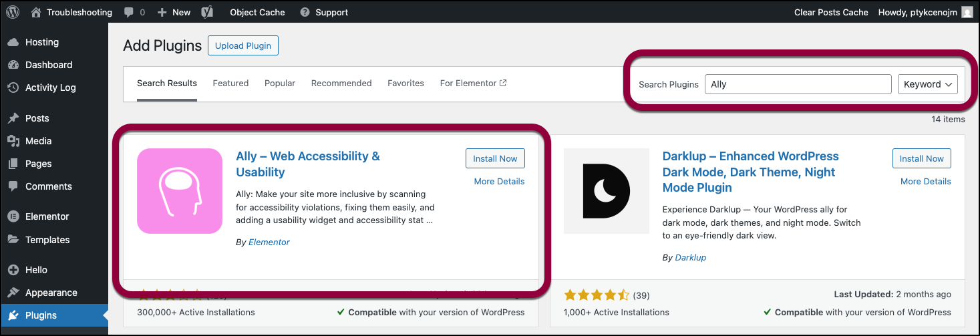Click in the Search Plugins input field
The width and height of the screenshot is (980, 336).
[x=798, y=84]
